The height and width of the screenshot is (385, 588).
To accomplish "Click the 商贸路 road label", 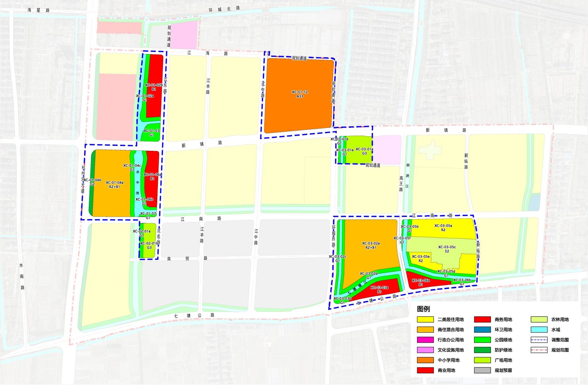I will click(187, 258).
